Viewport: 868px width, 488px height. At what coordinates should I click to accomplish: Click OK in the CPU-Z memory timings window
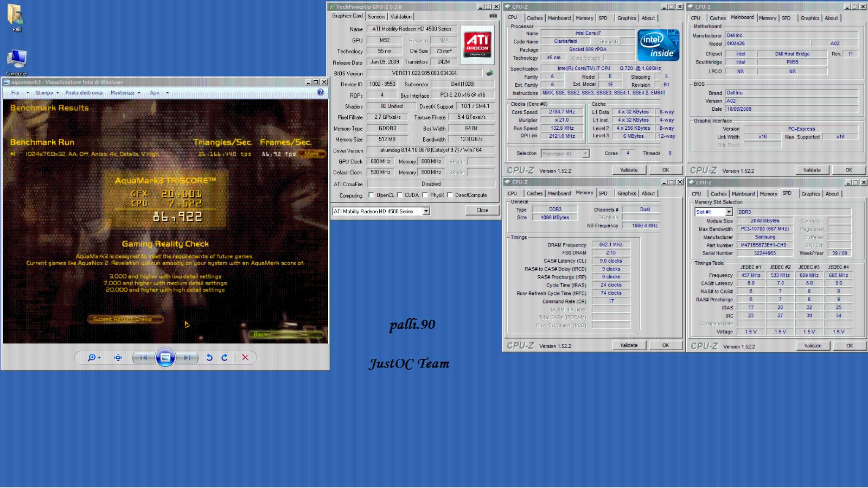(666, 345)
